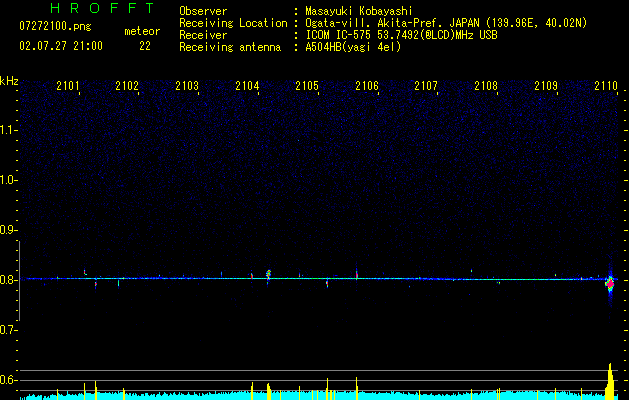
Task: Click the 2104 time marker
Action: point(247,85)
